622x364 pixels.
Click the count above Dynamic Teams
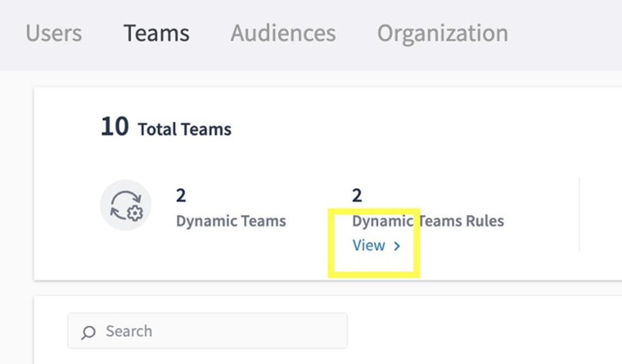181,195
